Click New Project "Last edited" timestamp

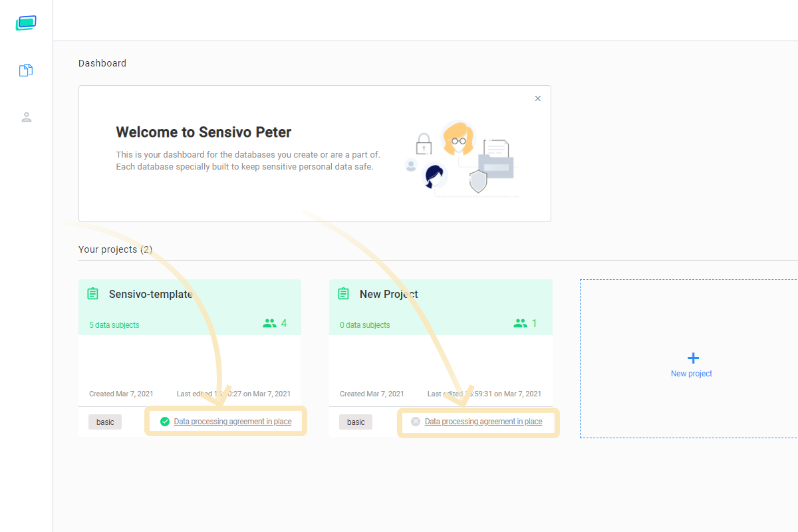click(484, 394)
